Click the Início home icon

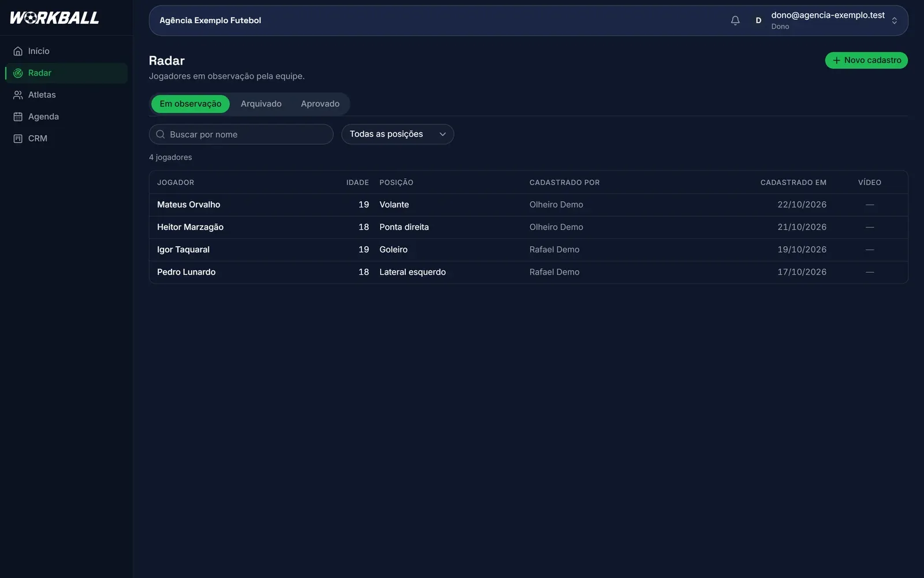pos(18,51)
